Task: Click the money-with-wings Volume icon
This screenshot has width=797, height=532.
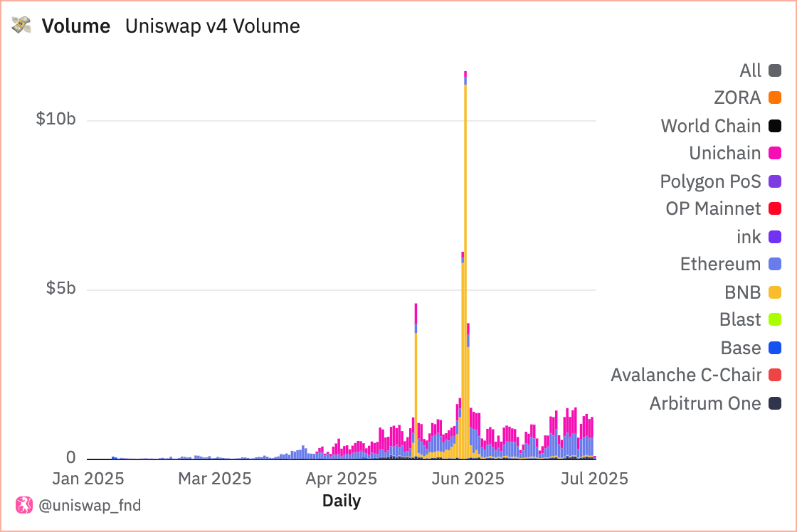Action: [x=21, y=25]
